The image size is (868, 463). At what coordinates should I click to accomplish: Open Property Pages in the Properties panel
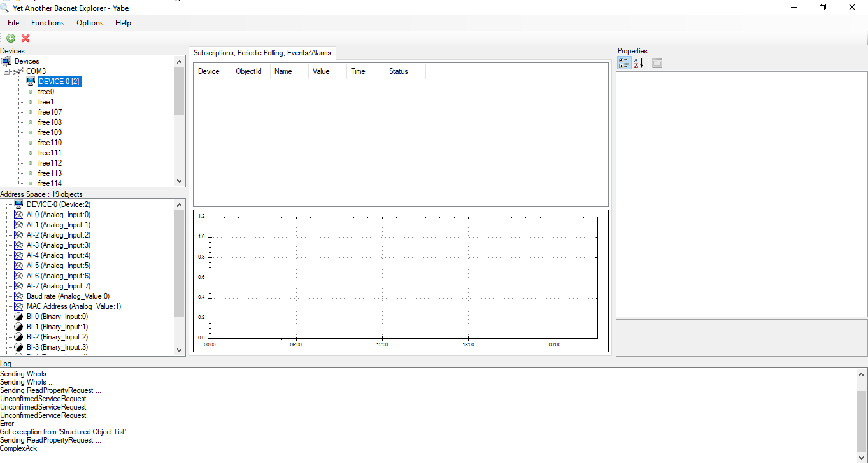[656, 62]
